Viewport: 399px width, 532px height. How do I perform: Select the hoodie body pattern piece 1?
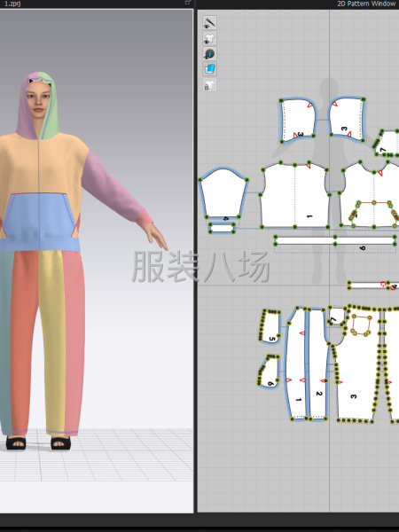click(294, 195)
